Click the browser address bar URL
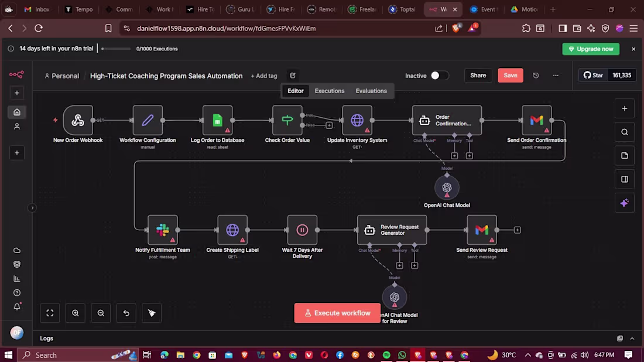Viewport: 644px width, 362px height. 227,28
